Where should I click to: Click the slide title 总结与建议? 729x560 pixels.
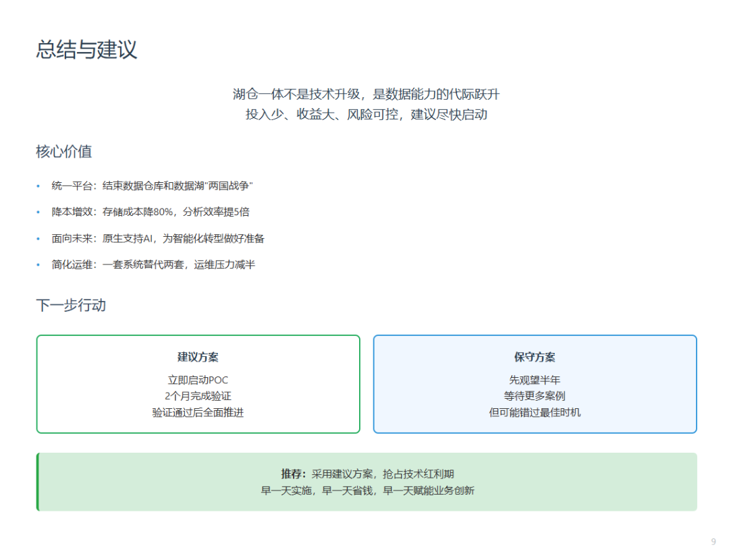[x=86, y=49]
